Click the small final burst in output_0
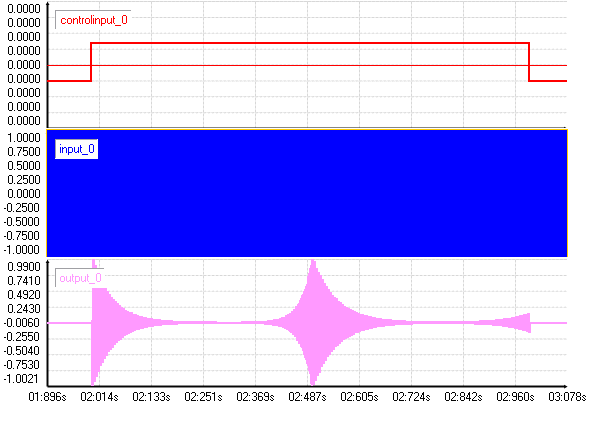The image size is (592, 421). click(523, 323)
